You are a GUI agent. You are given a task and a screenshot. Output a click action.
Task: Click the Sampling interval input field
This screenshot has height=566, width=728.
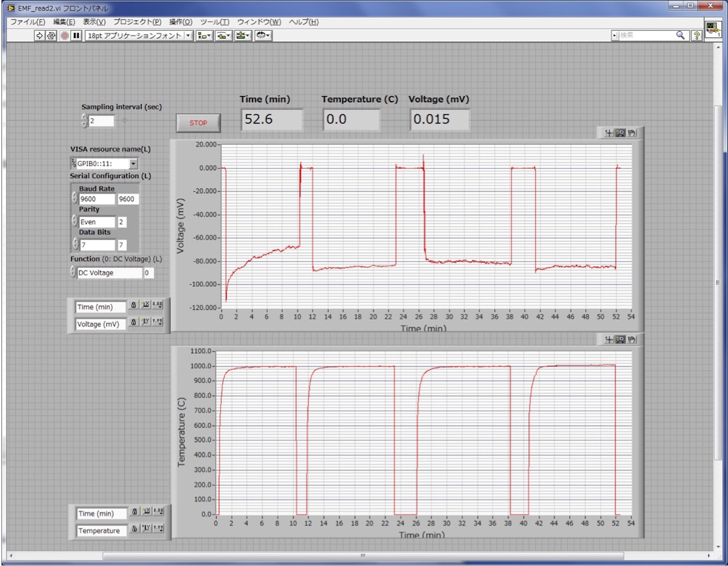(101, 121)
